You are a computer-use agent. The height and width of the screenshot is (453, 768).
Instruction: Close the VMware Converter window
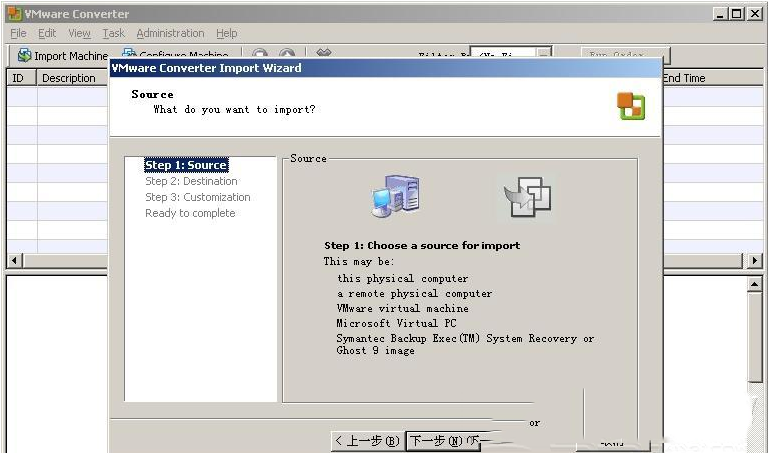(x=755, y=14)
